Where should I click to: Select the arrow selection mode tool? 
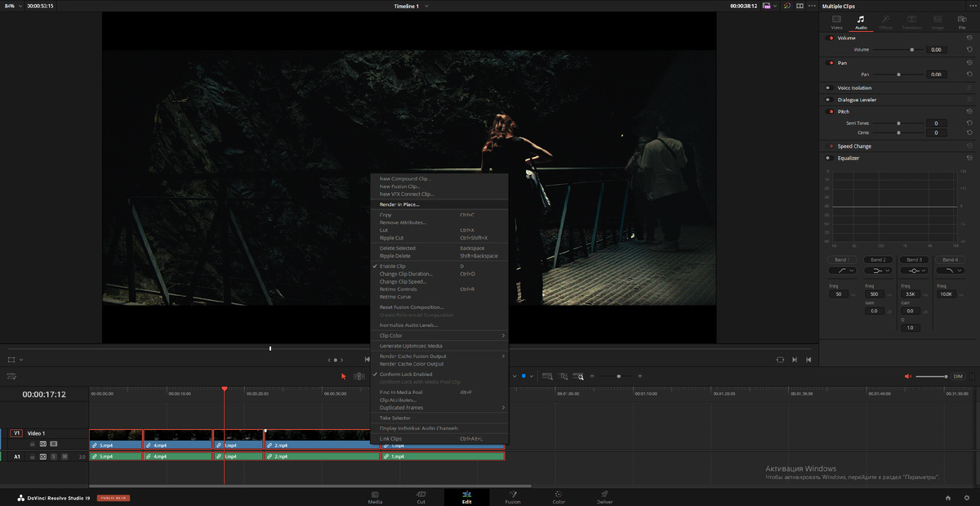(344, 376)
